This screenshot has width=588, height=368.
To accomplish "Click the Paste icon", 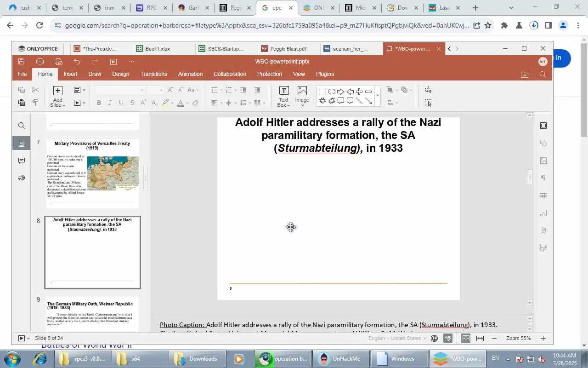I will pos(22,103).
